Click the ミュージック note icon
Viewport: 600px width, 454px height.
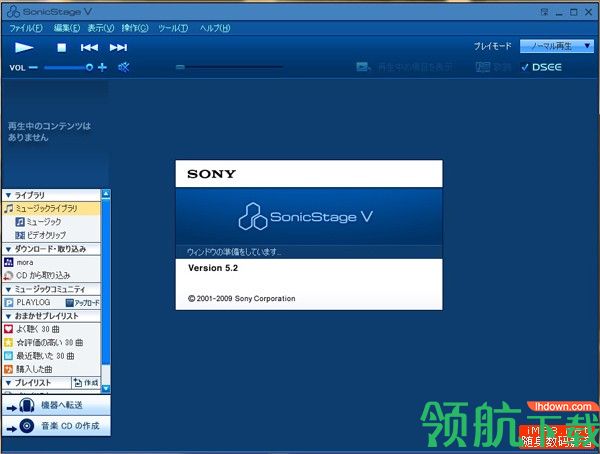(20, 222)
